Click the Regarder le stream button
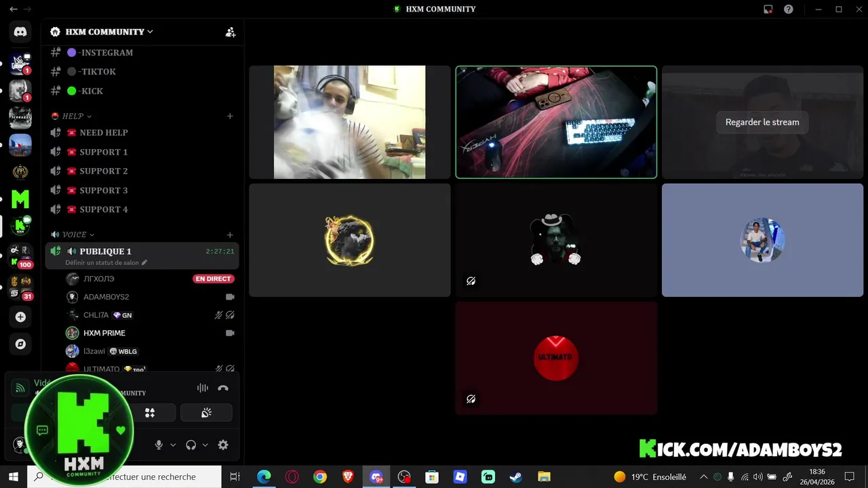The width and height of the screenshot is (868, 488). click(762, 122)
